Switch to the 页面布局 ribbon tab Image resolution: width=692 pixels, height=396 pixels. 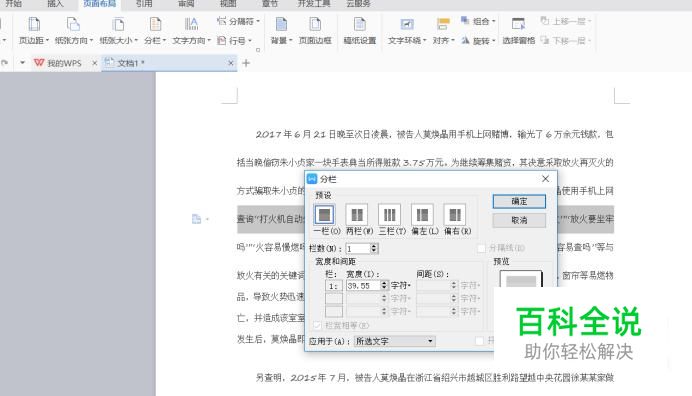(x=100, y=4)
